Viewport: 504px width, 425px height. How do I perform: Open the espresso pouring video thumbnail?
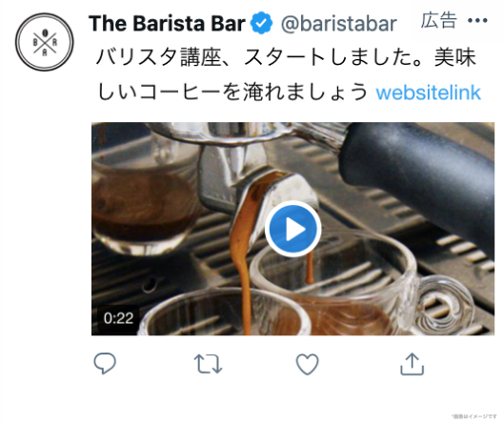(x=292, y=229)
